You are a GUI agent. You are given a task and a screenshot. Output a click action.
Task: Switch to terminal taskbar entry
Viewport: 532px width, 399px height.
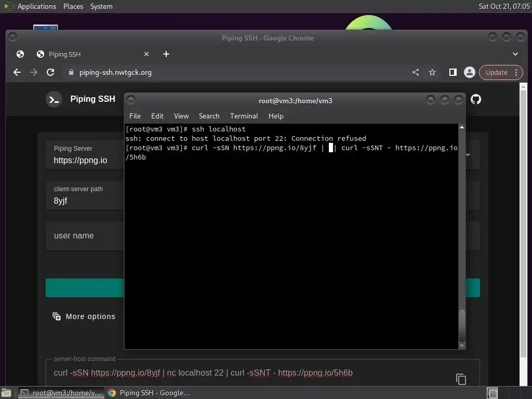pyautogui.click(x=60, y=393)
